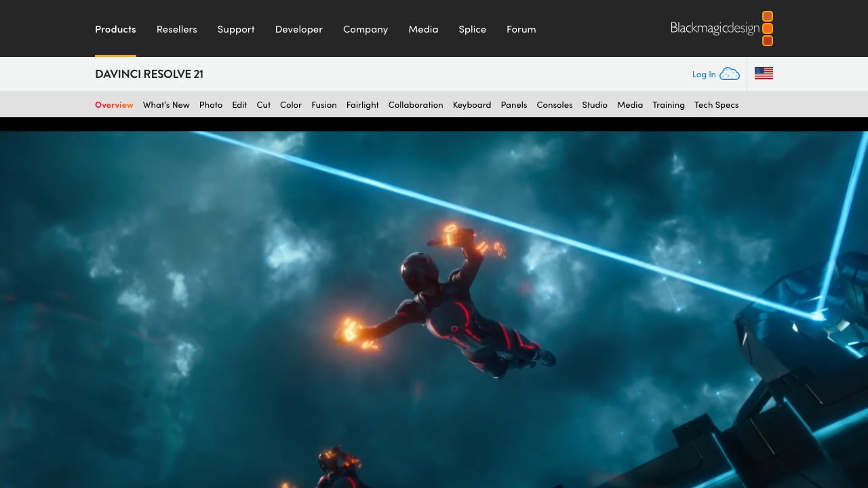The width and height of the screenshot is (868, 488).
Task: Click the DaVinci Resolve 21 title
Action: [149, 74]
